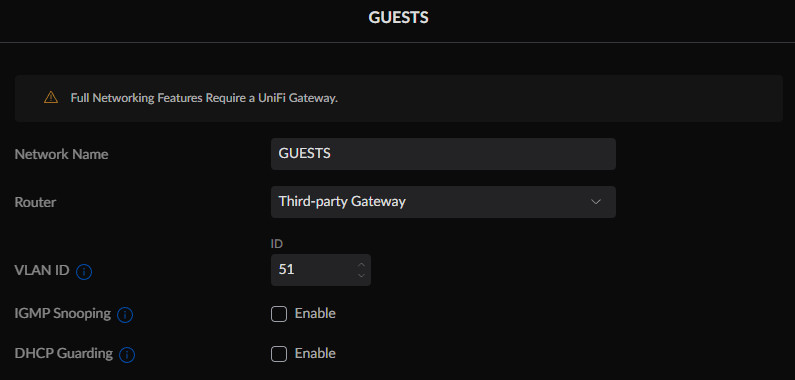
Task: Click the Network Name label
Action: (x=61, y=154)
